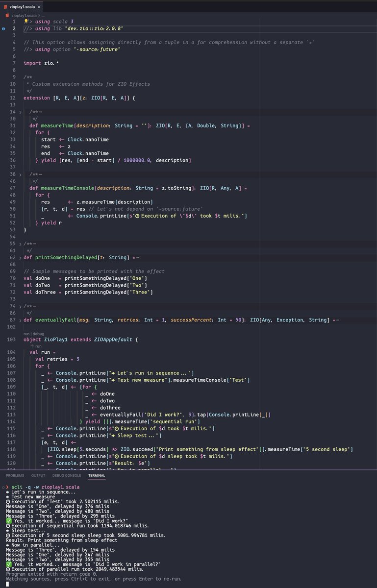
Task: Click the 'debug' code lens above ZioPlay1
Action: 39,333
